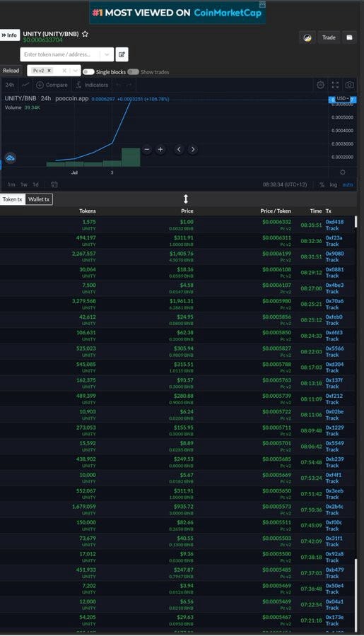The width and height of the screenshot is (364, 636).
Task: Track wallet for 0xf23a transaction
Action: (332, 245)
